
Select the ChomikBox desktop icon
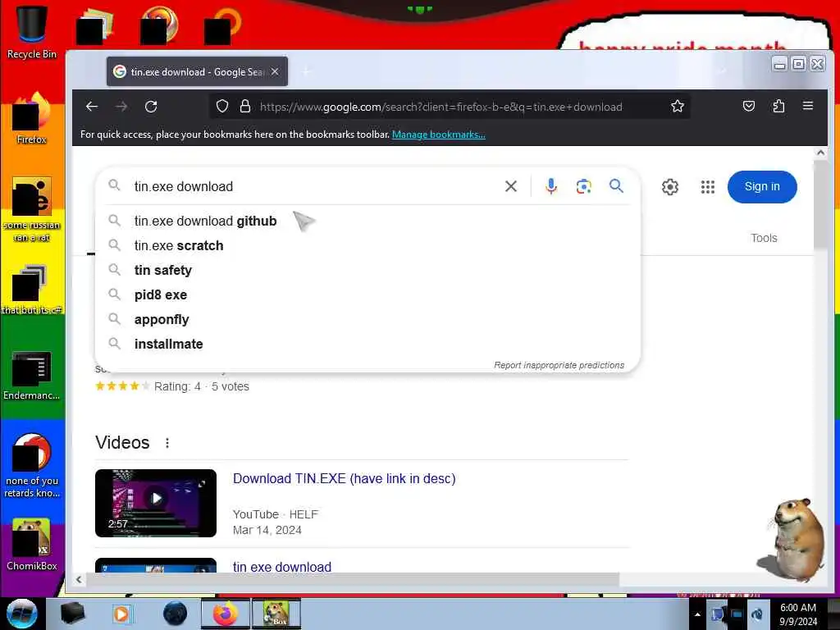click(x=31, y=545)
